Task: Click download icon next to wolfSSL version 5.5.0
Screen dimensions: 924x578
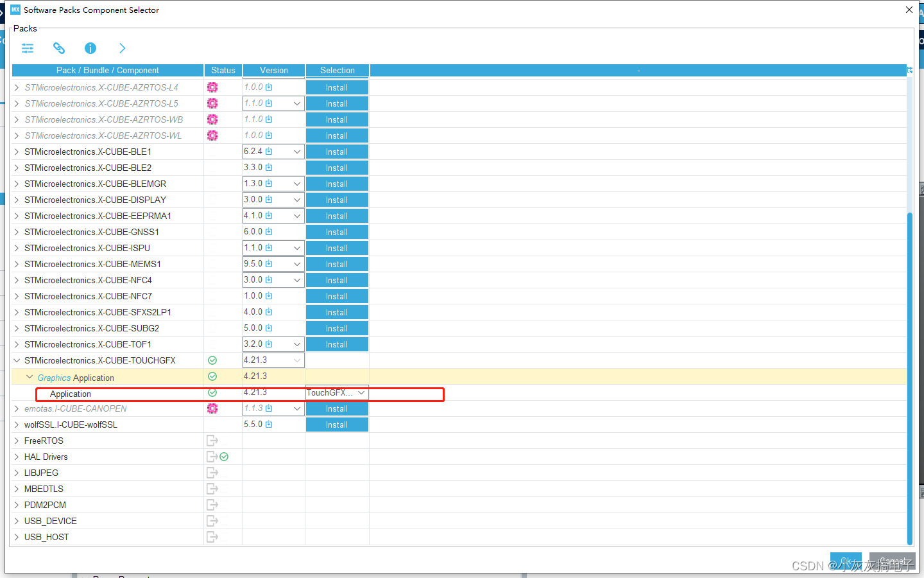Action: 269,425
